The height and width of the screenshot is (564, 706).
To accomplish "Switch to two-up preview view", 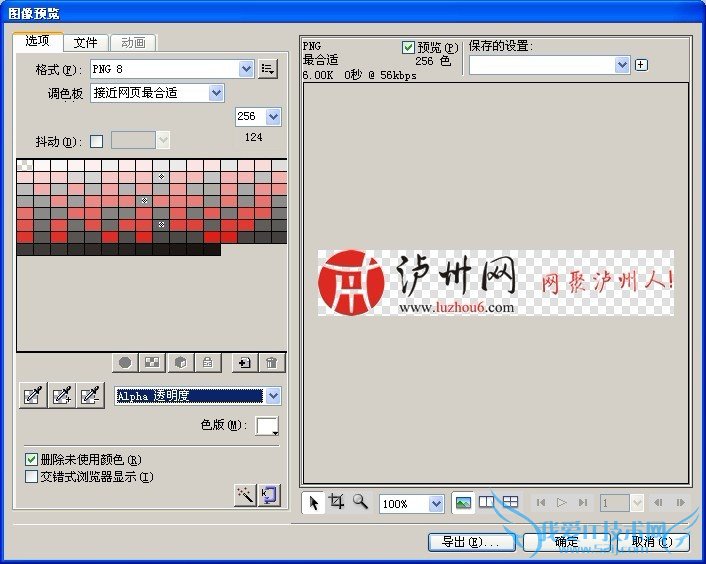I will click(x=487, y=502).
